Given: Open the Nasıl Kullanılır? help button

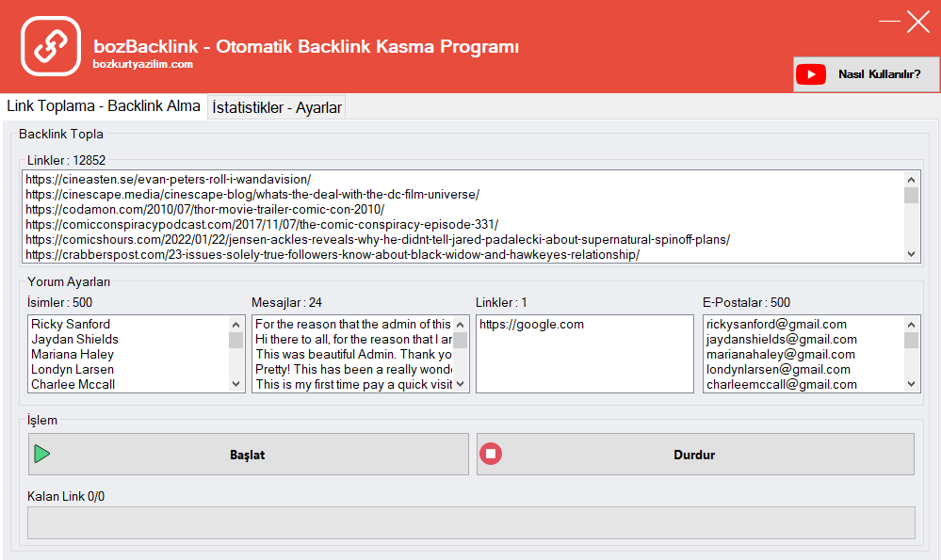Looking at the screenshot, I should pyautogui.click(x=866, y=74).
